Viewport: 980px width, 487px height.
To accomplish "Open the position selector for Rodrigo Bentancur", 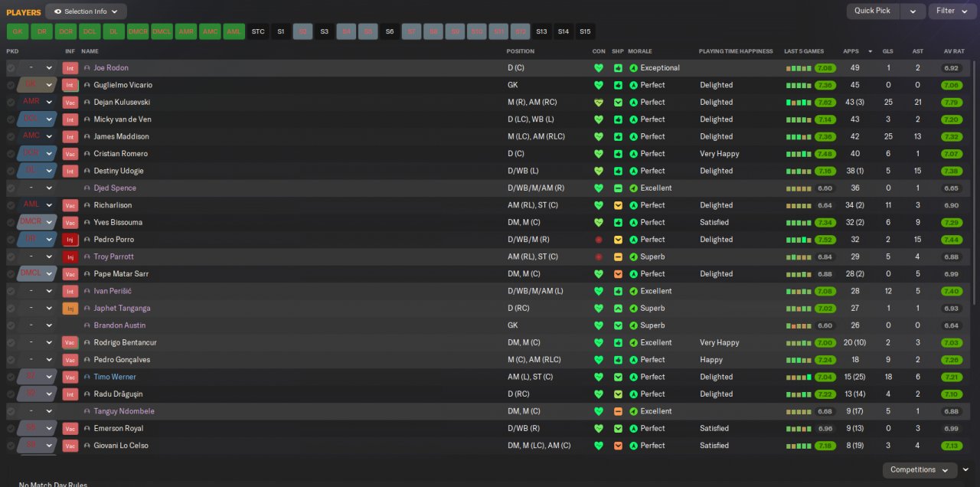I will point(38,343).
